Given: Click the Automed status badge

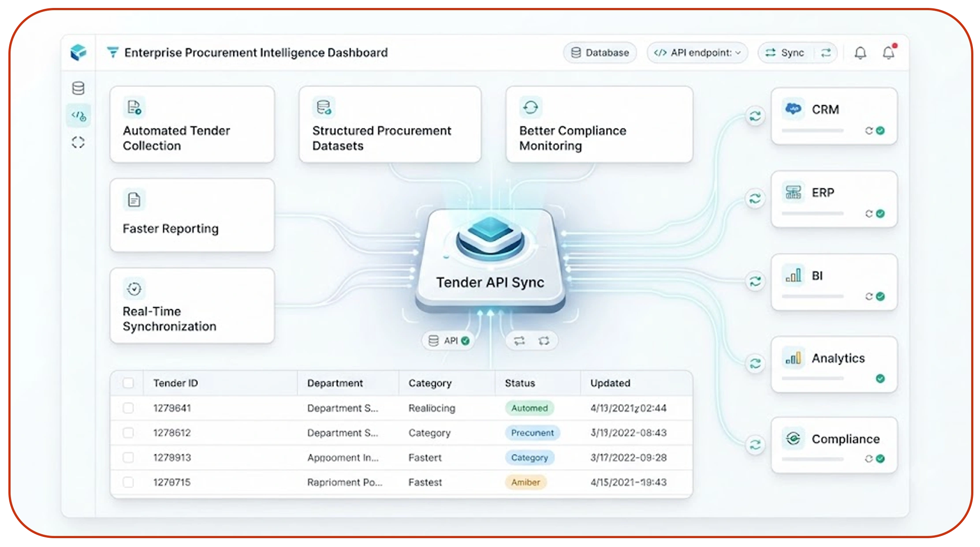Looking at the screenshot, I should click(529, 408).
